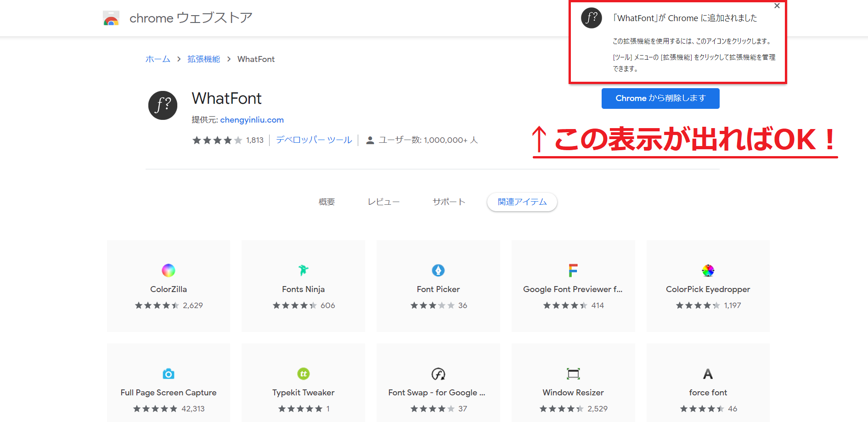The height and width of the screenshot is (422, 868).
Task: Open the Typekit Tweaker green icon
Action: pos(303,374)
